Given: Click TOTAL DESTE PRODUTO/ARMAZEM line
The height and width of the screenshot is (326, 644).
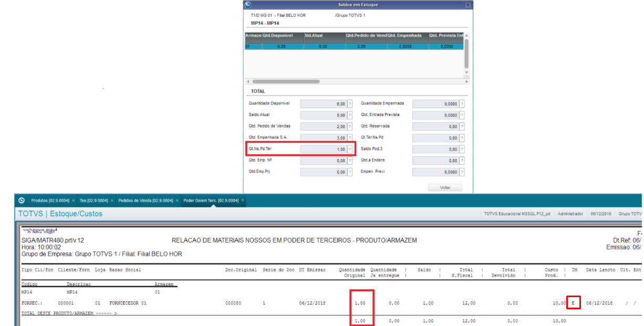Looking at the screenshot, I should (69, 313).
